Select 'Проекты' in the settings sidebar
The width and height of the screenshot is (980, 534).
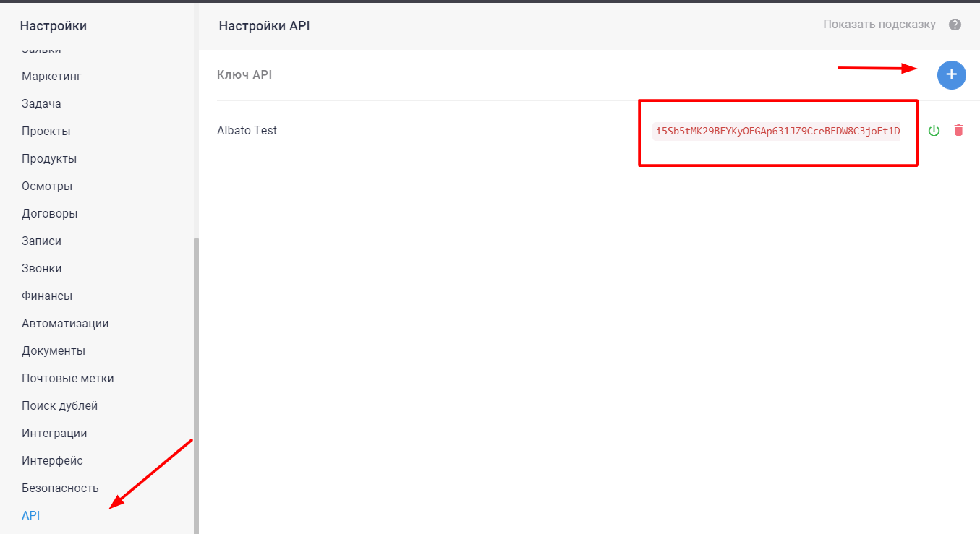[46, 132]
